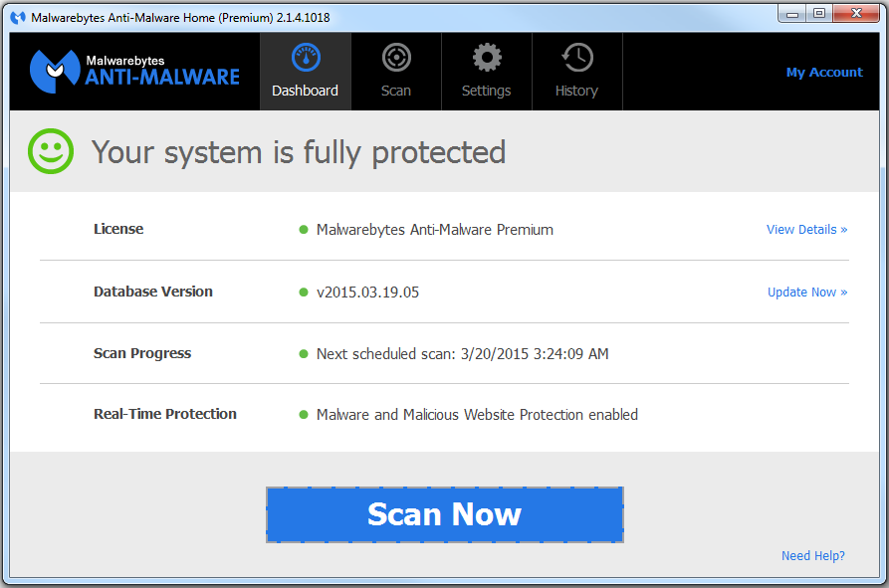Click View Details for the license
Image resolution: width=889 pixels, height=588 pixels.
point(806,230)
